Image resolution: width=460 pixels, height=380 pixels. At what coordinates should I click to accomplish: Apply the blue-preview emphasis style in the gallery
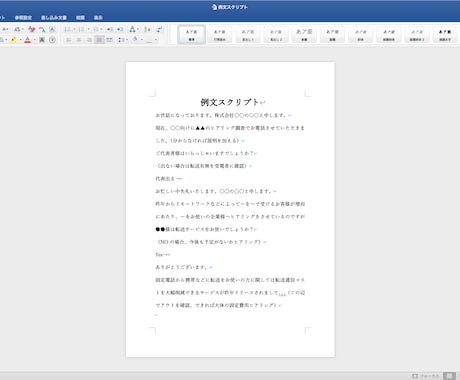click(417, 35)
